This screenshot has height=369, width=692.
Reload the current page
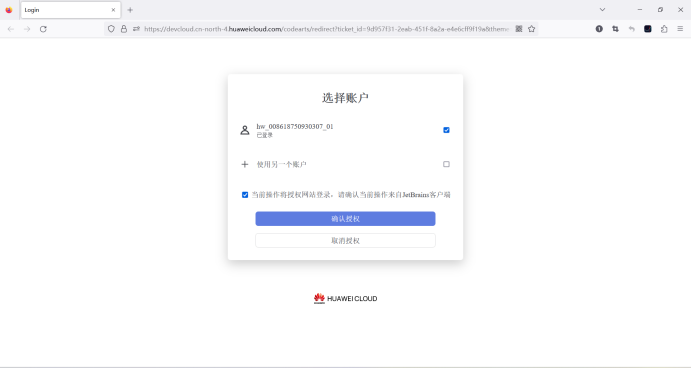point(43,29)
